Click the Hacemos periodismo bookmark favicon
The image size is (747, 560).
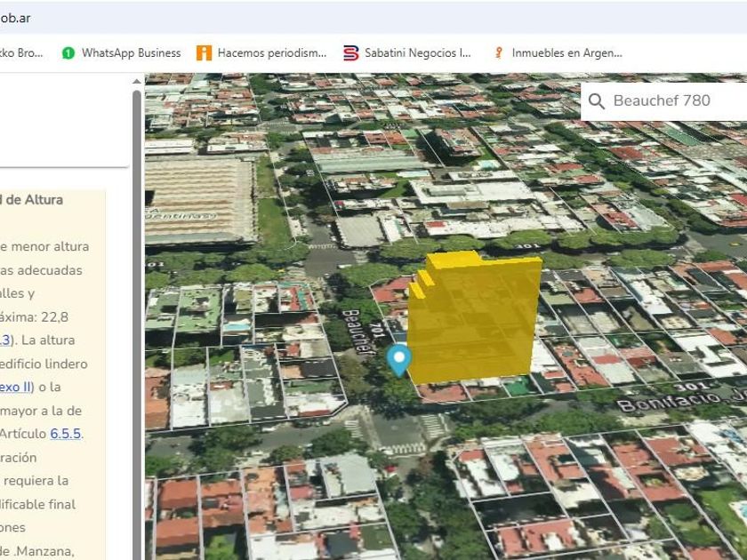pyautogui.click(x=204, y=53)
